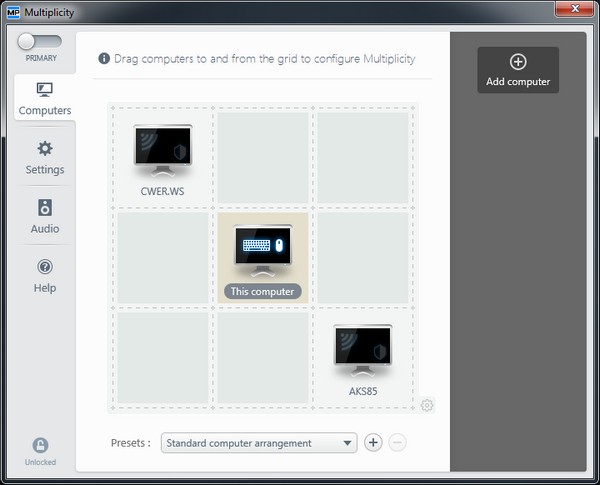
Task: Open the Computers tab
Action: pos(45,99)
